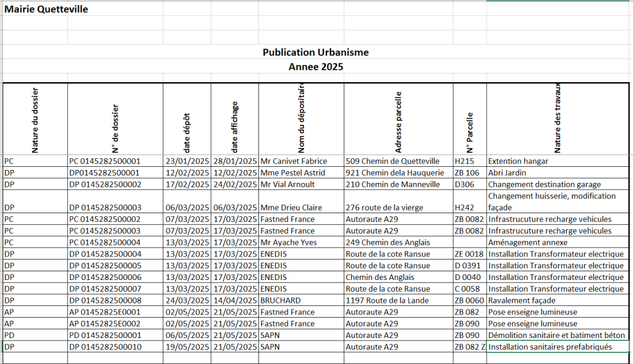This screenshot has height=364, width=633.
Task: Select cell 'AP 01452825E0002'
Action: (x=116, y=324)
